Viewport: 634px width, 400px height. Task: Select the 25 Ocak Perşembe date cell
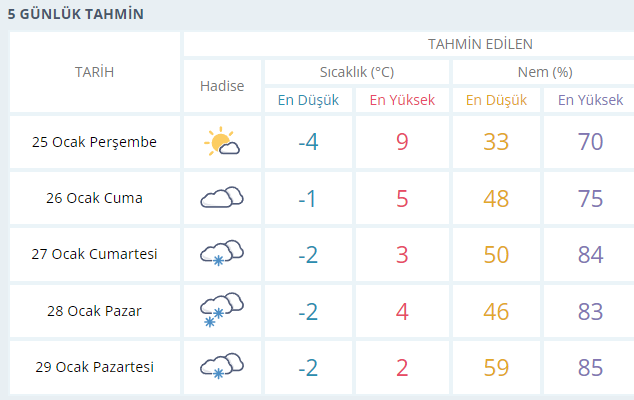coord(94,142)
